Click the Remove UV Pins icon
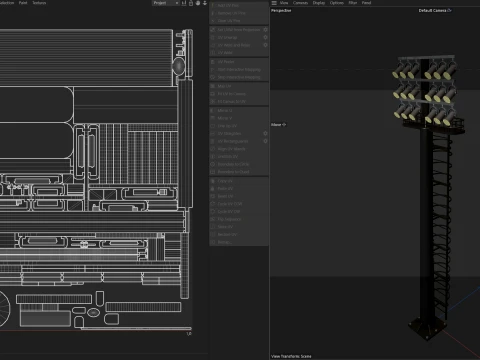The height and width of the screenshot is (360, 480). click(213, 13)
